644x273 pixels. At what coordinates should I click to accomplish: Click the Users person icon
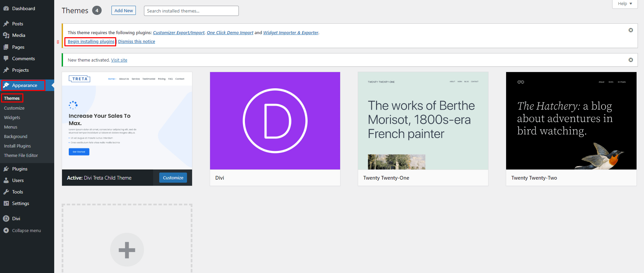(x=6, y=180)
